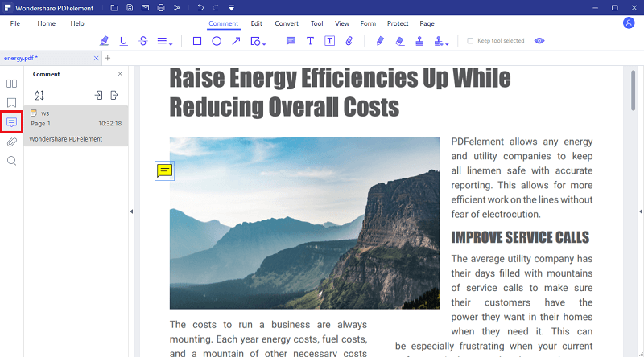Click the sort comments button
Screen dimensions: 644x357
39,95
